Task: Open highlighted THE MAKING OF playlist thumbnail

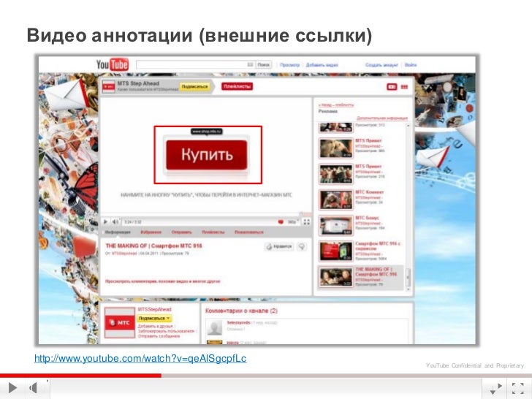Action: click(335, 277)
